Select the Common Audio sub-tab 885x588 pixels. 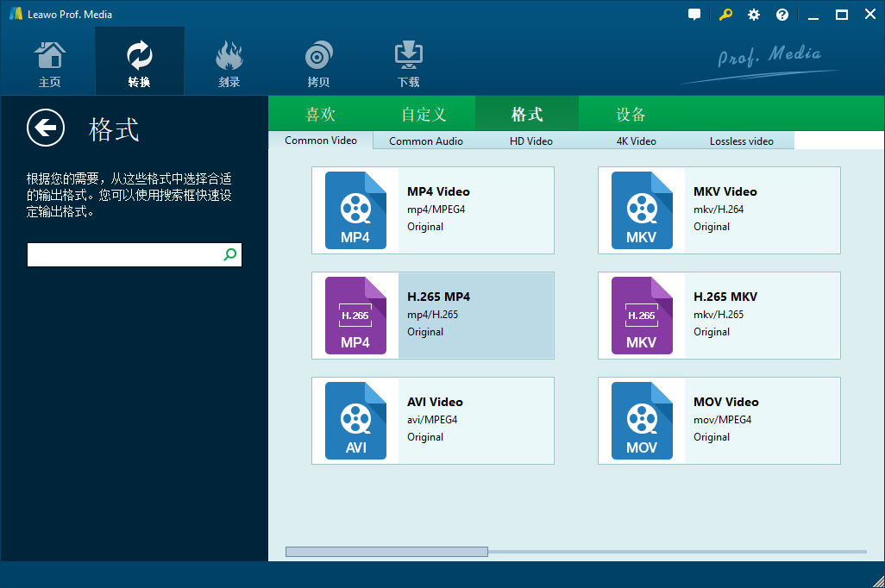coord(426,141)
